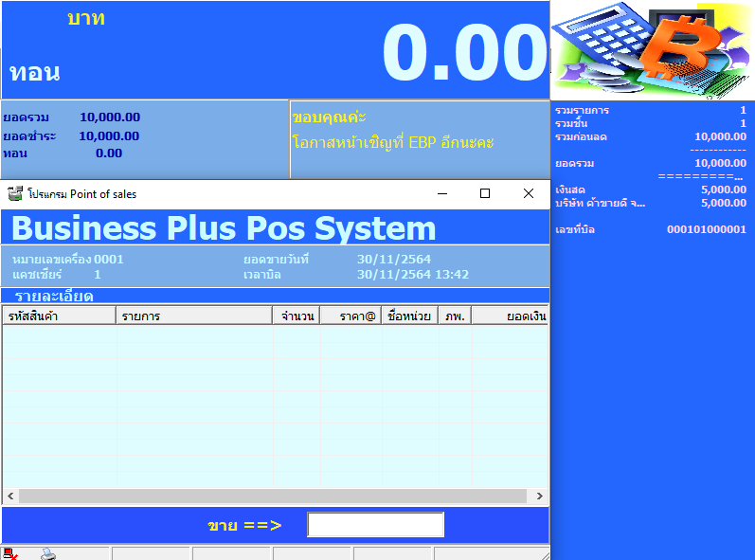Click the จำนวน column header
Screen dimensions: 755x560
pos(296,316)
